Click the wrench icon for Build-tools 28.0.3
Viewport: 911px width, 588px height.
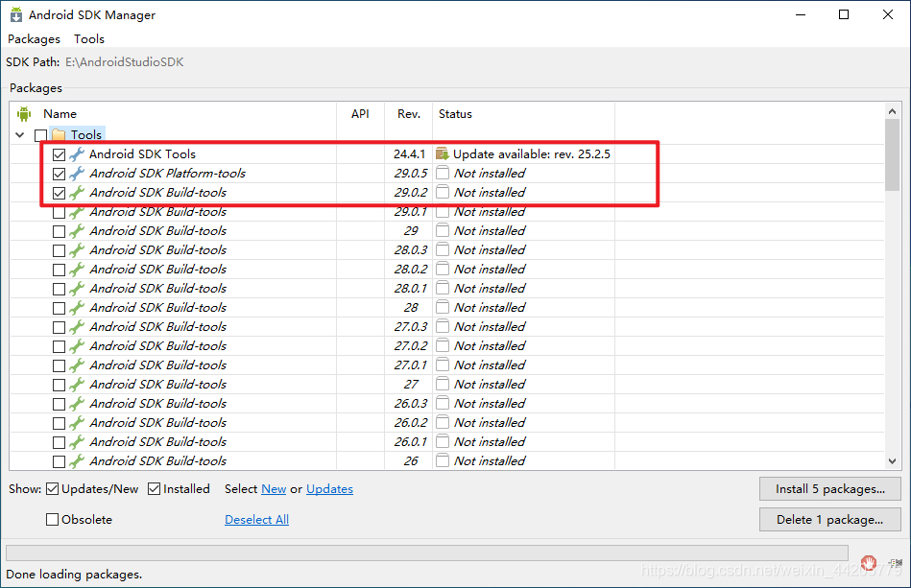(x=77, y=250)
